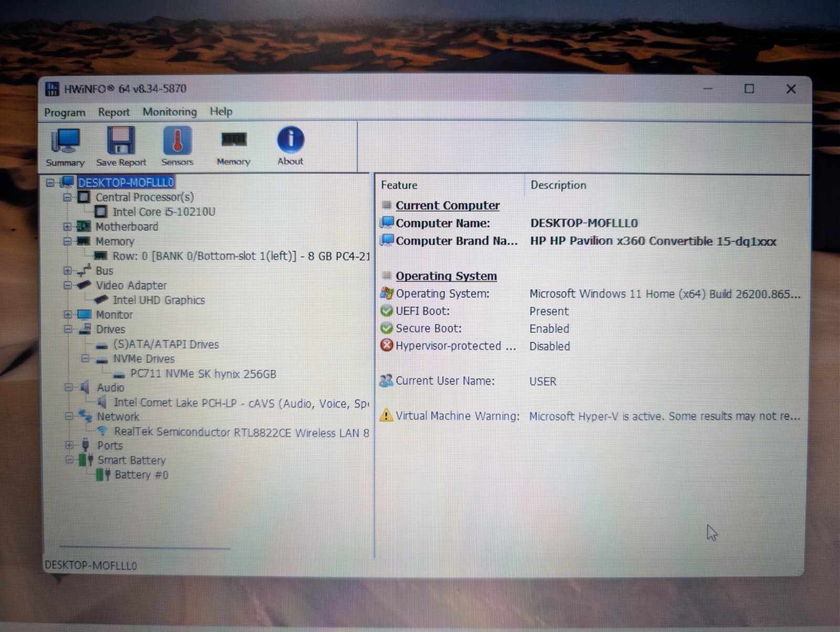Close the HWiNFO window
The image size is (840, 632).
click(x=791, y=89)
